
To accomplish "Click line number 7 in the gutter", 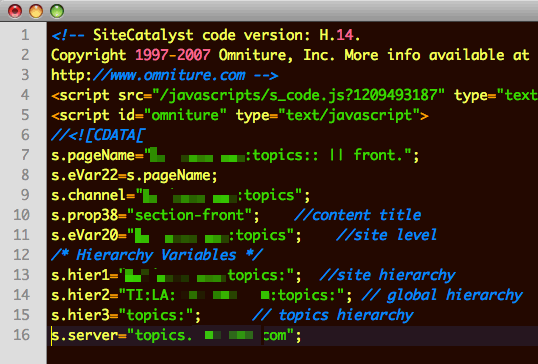I will (x=25, y=155).
